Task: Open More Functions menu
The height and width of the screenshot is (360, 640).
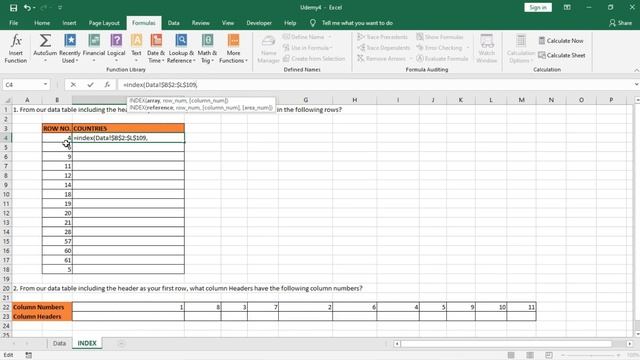Action: click(233, 49)
